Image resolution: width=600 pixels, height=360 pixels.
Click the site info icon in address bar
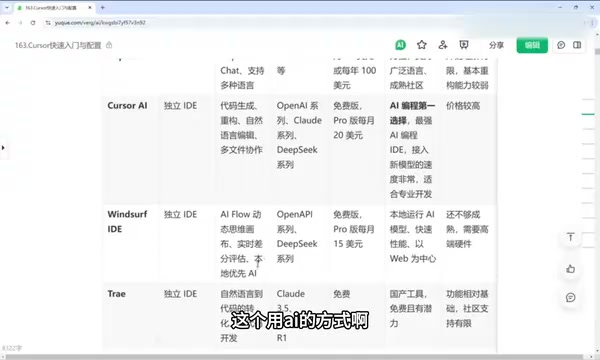tap(48, 23)
